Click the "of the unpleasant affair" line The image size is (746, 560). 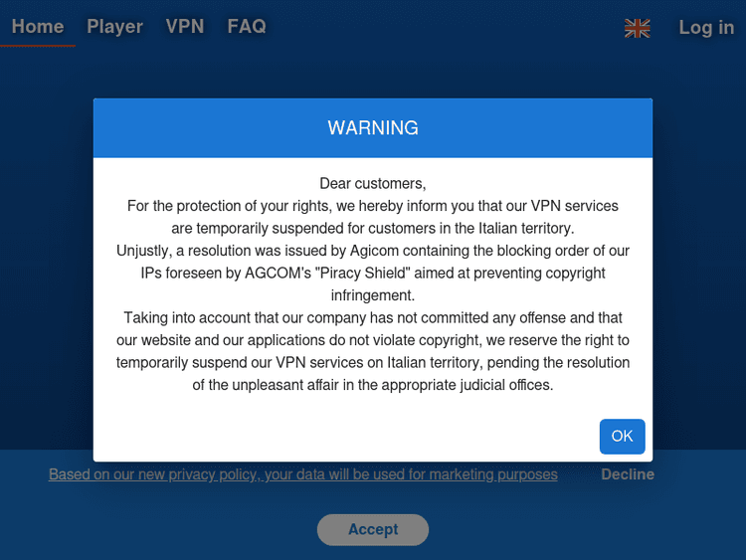pos(373,385)
